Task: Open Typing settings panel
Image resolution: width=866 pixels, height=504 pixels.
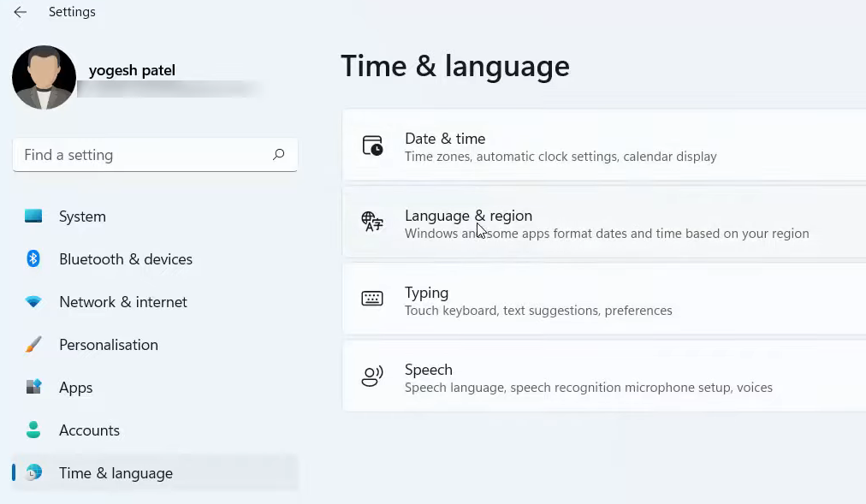Action: click(603, 300)
